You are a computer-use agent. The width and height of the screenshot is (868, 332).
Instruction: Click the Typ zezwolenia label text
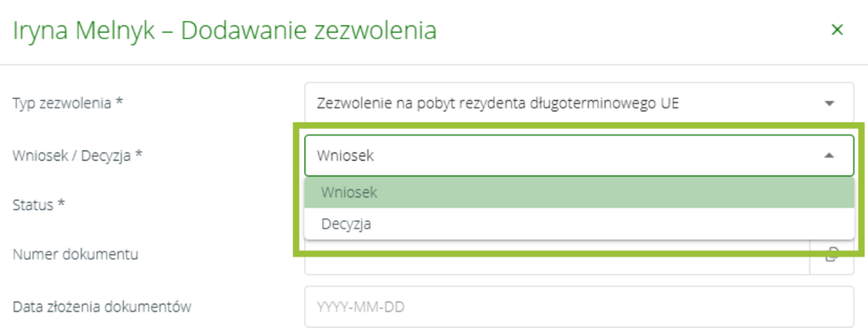coord(62,103)
